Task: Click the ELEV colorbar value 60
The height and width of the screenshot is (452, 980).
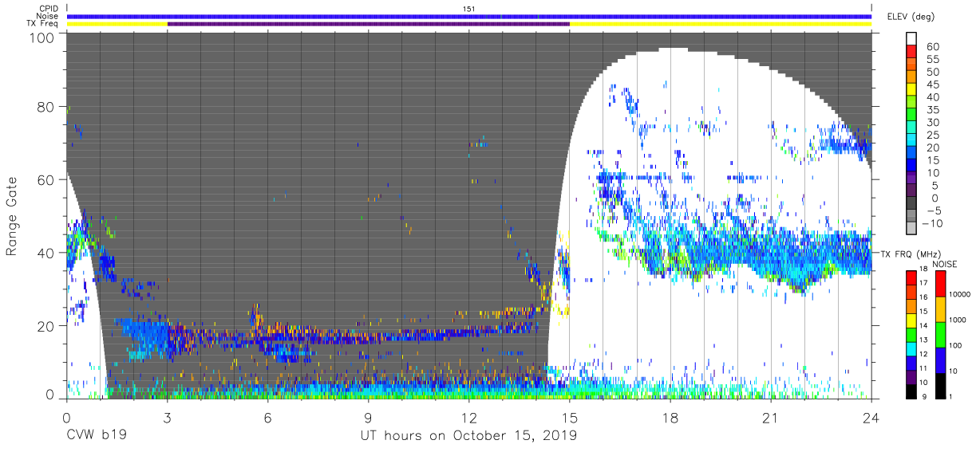Action: 932,46
